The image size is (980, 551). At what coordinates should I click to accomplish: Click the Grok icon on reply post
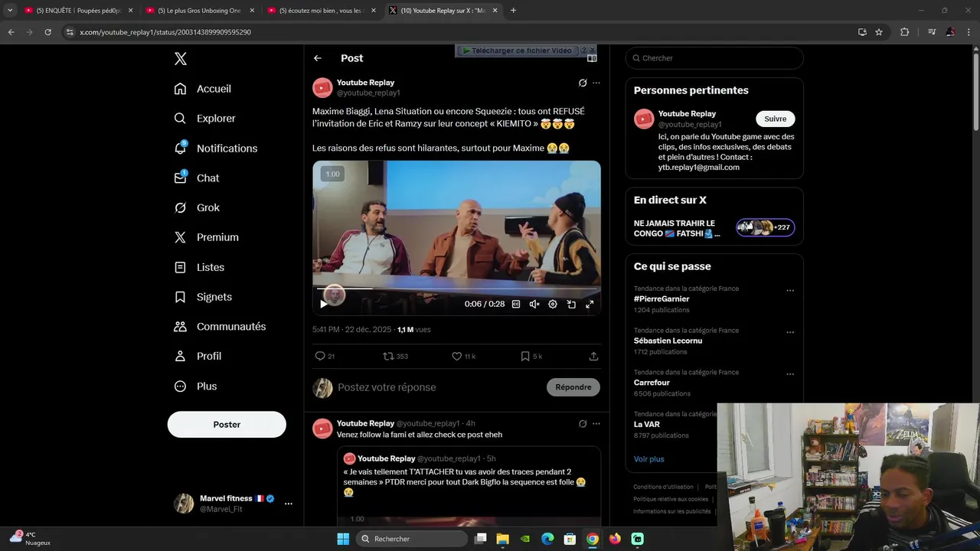583,423
